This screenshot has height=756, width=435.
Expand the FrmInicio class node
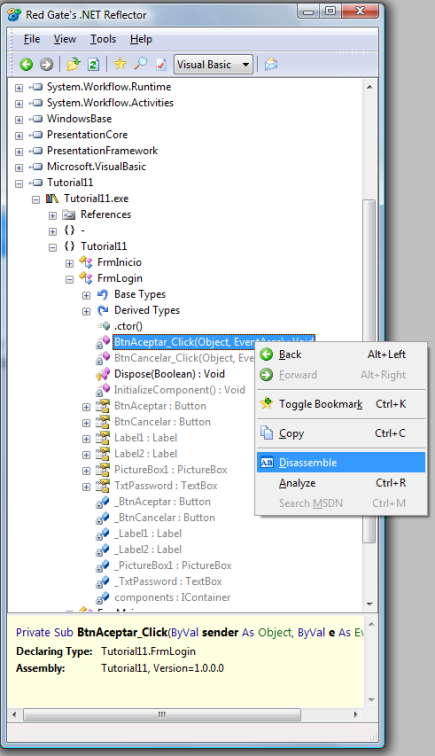tap(69, 263)
